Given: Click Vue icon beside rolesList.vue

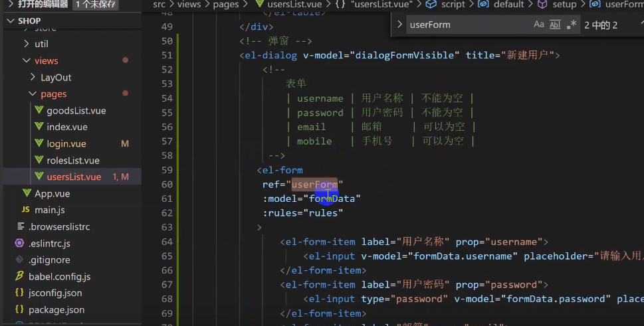Looking at the screenshot, I should click(39, 159).
